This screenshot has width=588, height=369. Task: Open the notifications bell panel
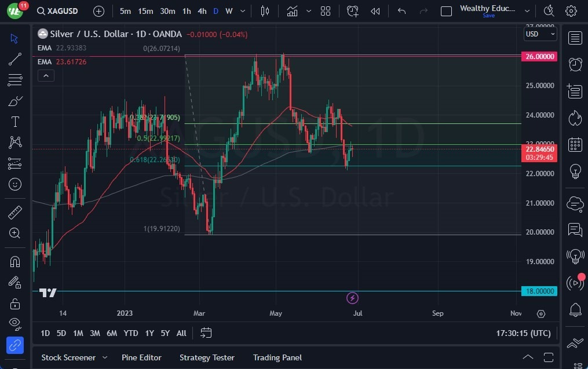point(575,310)
